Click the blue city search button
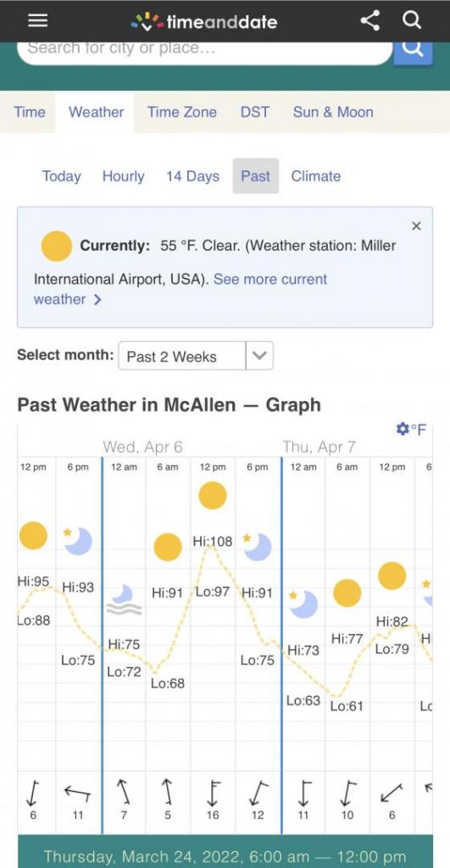 tap(413, 52)
